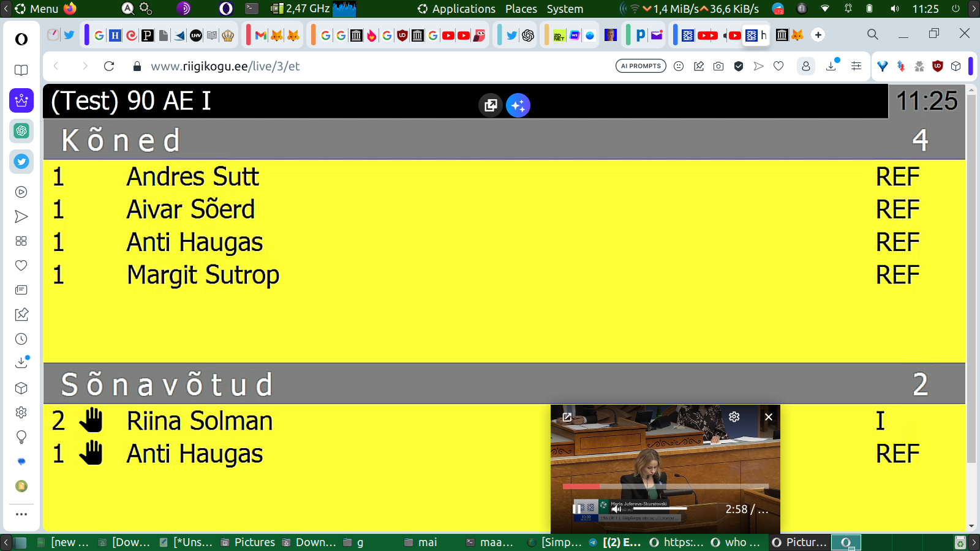
Task: Open the picture-in-picture settings gear
Action: [x=734, y=417]
